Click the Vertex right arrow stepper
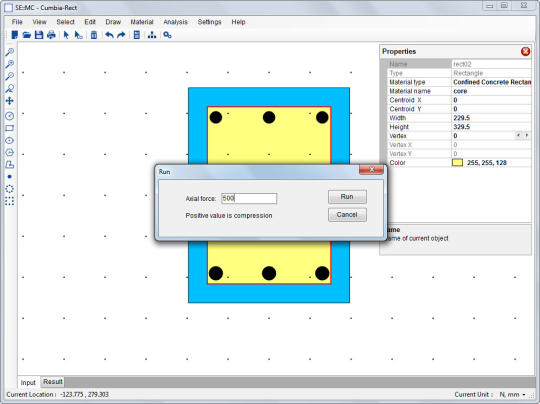The width and height of the screenshot is (540, 404). coord(526,135)
